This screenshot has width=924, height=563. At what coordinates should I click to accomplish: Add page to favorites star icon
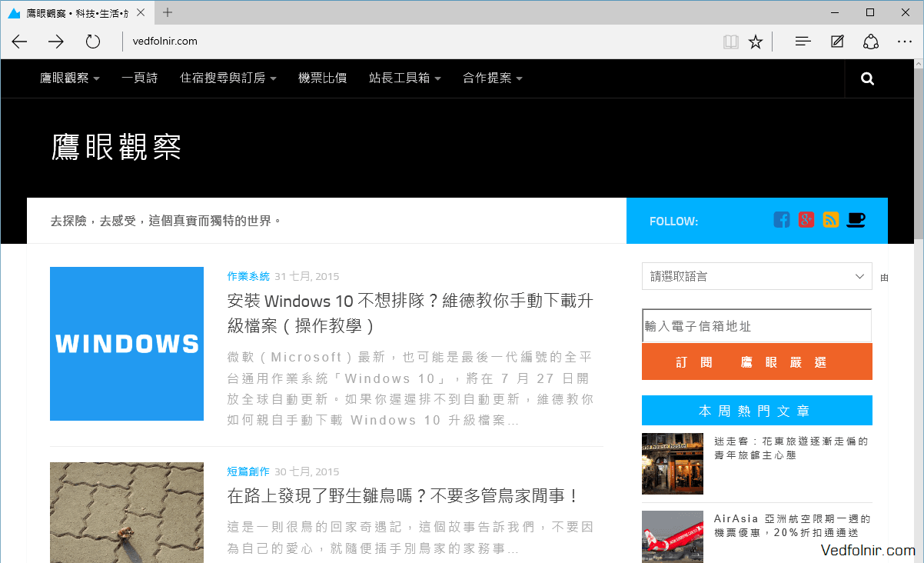click(x=756, y=42)
